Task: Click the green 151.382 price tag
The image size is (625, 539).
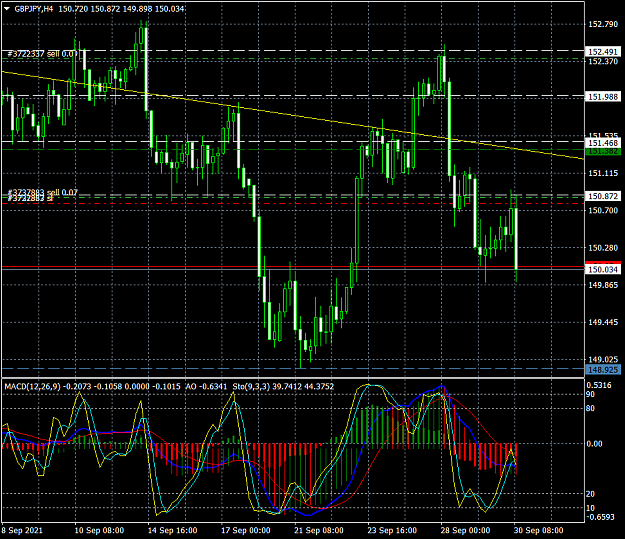Action: point(603,151)
